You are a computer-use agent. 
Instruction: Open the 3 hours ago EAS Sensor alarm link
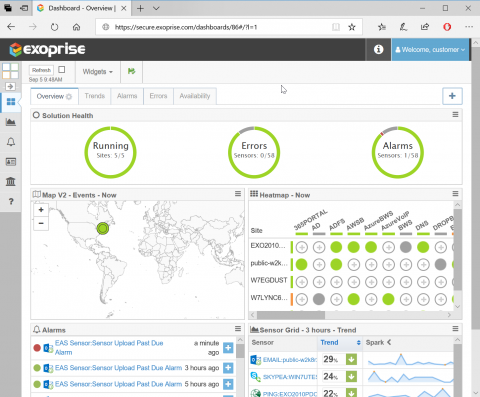tap(118, 368)
